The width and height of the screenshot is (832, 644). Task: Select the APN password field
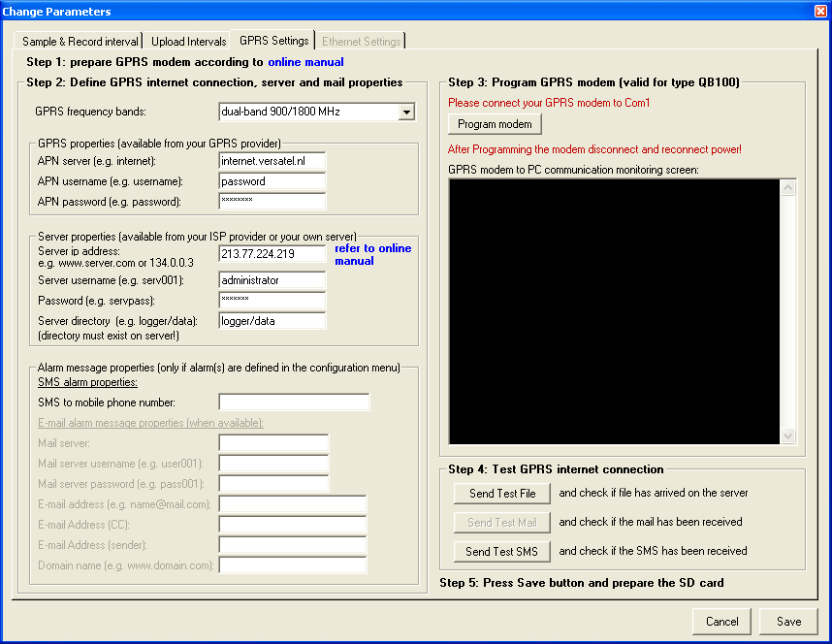click(x=272, y=202)
